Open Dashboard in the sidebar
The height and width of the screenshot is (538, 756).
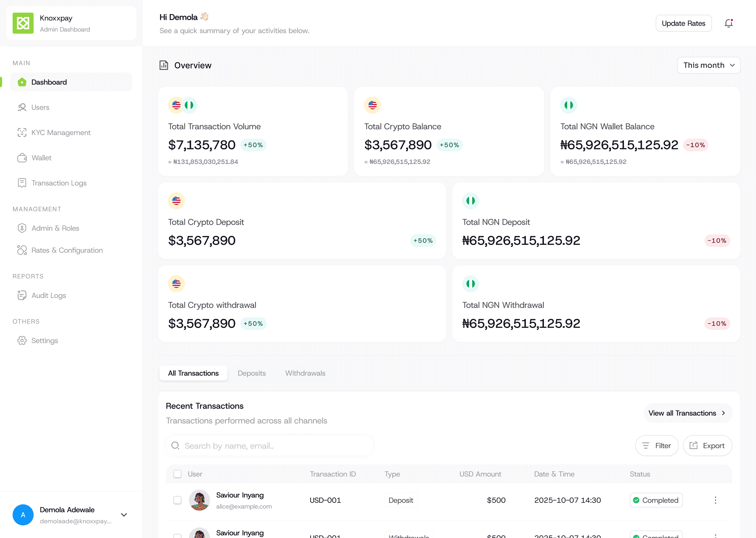71,82
